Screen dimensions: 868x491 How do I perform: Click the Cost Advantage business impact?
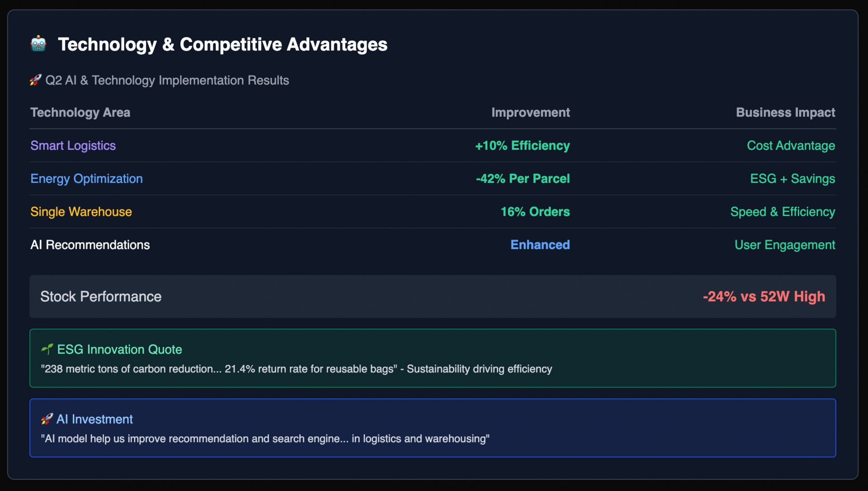click(x=791, y=146)
